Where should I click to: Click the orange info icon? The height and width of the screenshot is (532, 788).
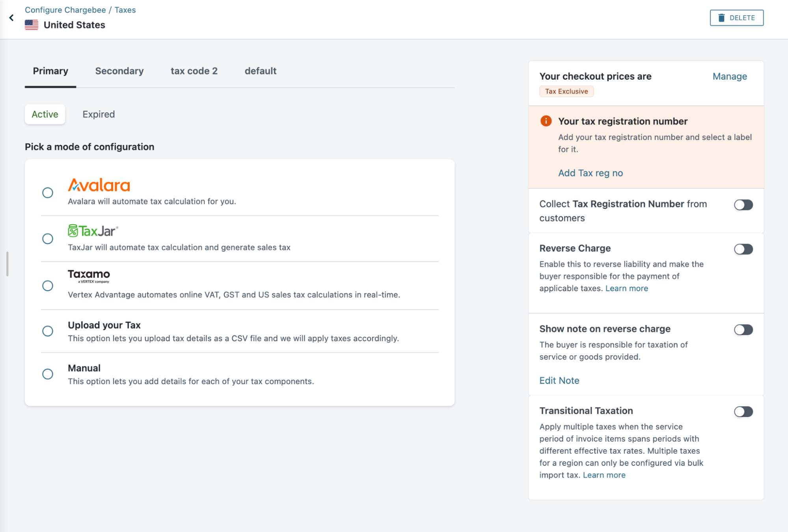point(546,121)
